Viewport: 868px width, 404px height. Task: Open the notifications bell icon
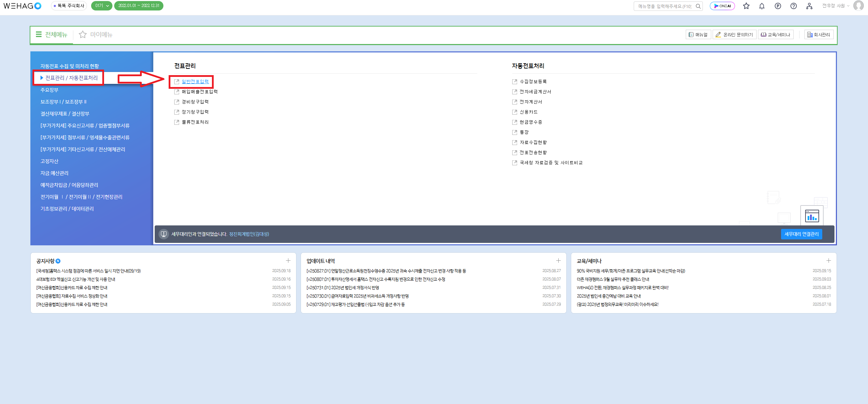pyautogui.click(x=762, y=6)
